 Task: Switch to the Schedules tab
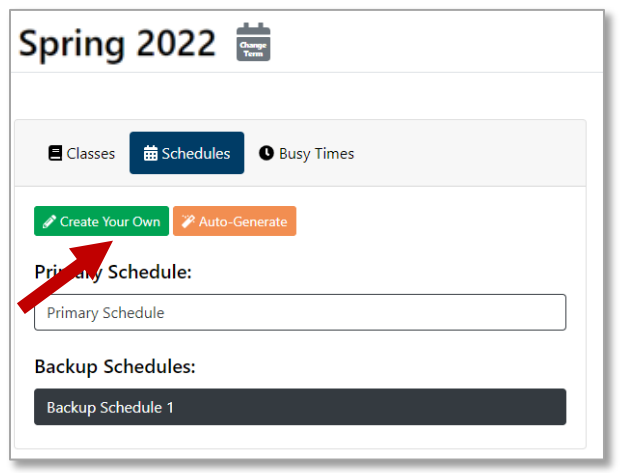187,154
